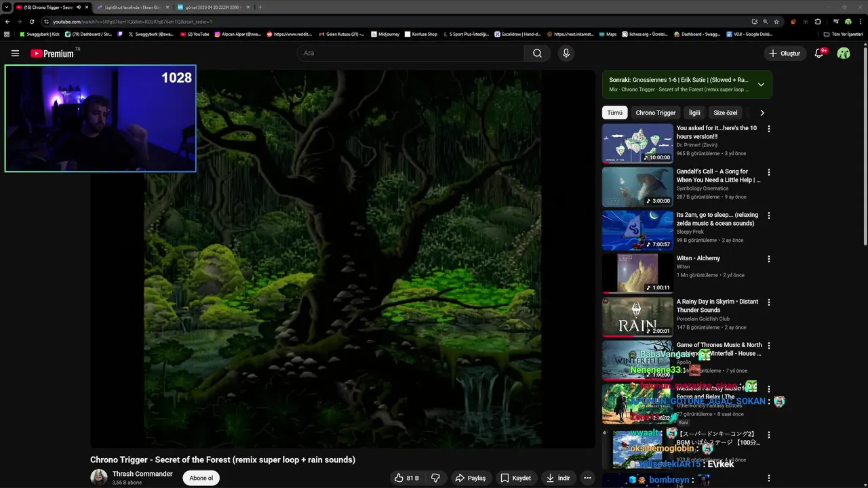This screenshot has height=488, width=868.
Task: Bookmark this page with star icon
Action: click(776, 22)
